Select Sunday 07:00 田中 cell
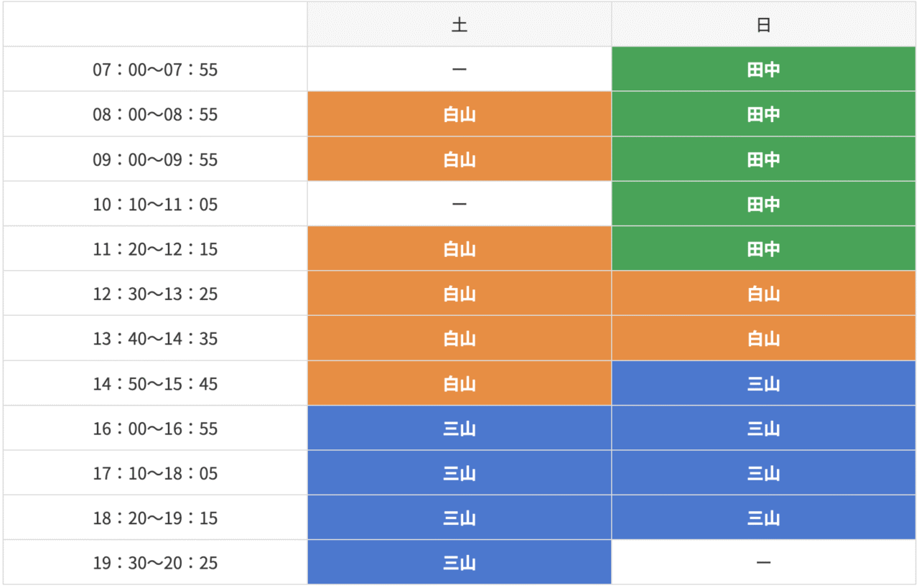This screenshot has height=588, width=919. [763, 70]
